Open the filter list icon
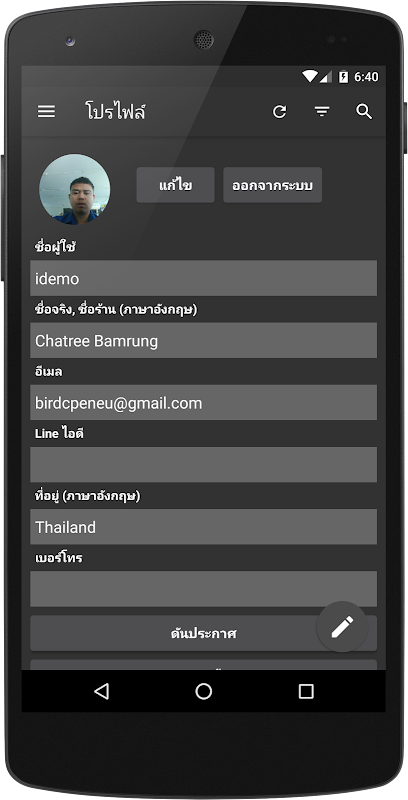This screenshot has height=800, width=408. click(322, 111)
